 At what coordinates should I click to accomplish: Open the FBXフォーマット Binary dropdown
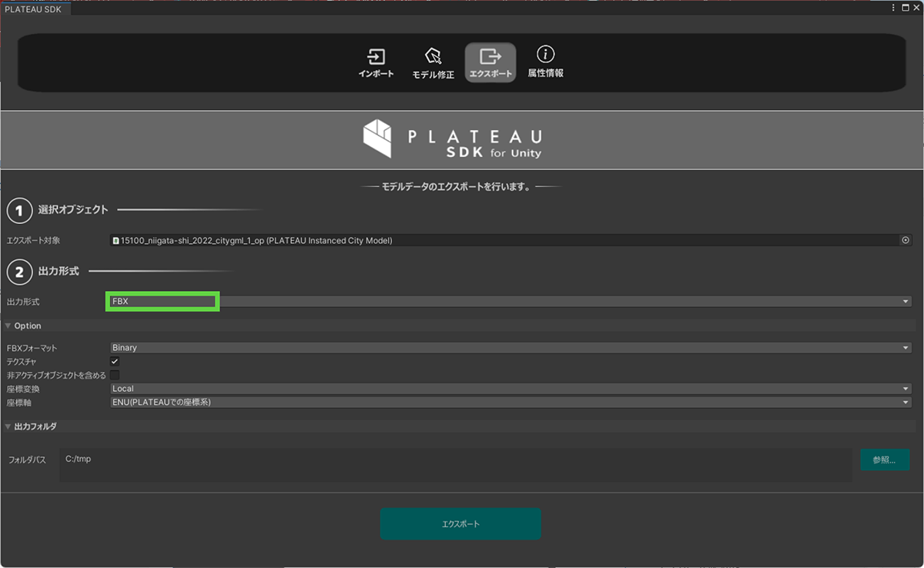click(x=511, y=348)
